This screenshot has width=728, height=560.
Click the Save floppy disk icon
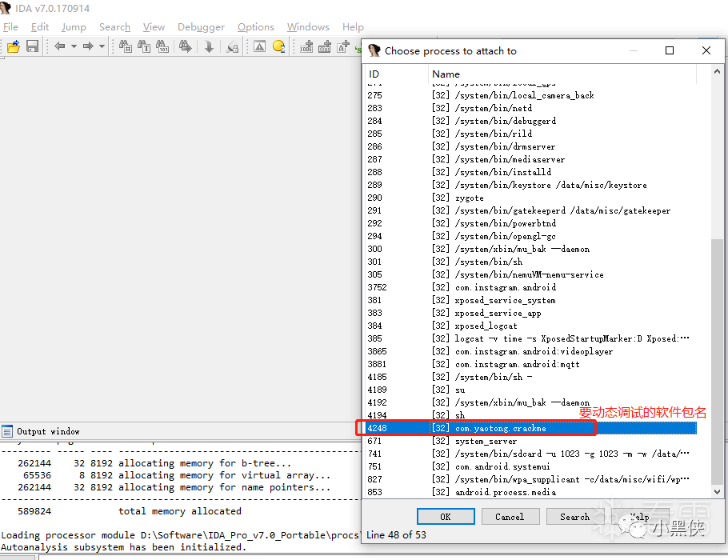coord(32,46)
